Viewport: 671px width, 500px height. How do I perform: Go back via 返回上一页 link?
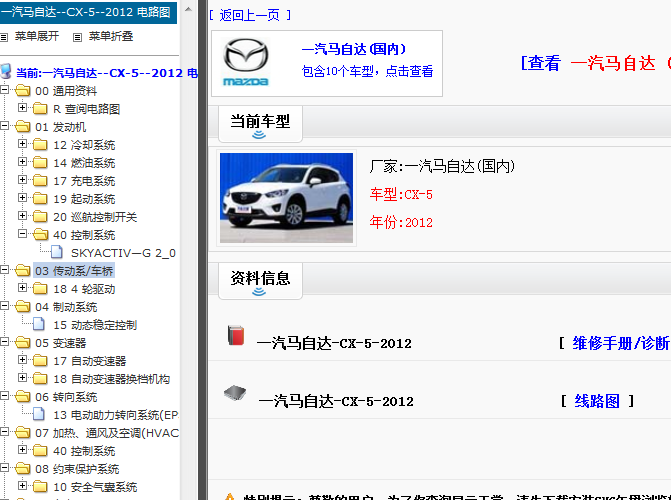click(x=250, y=15)
